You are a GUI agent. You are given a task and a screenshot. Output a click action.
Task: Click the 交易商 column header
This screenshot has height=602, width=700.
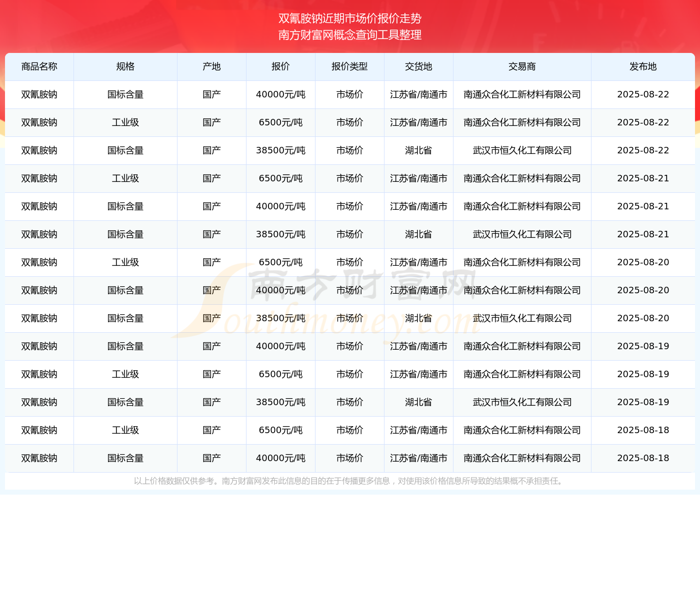click(x=522, y=66)
